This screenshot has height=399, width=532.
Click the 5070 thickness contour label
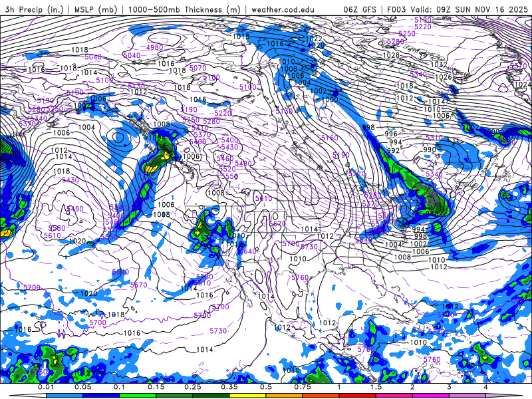pos(198,68)
